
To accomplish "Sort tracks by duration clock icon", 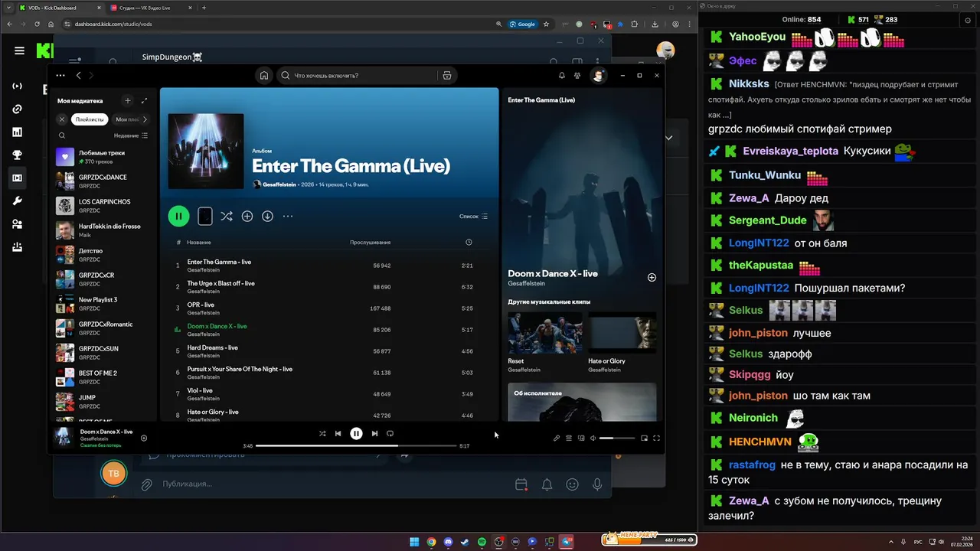I will tap(469, 243).
